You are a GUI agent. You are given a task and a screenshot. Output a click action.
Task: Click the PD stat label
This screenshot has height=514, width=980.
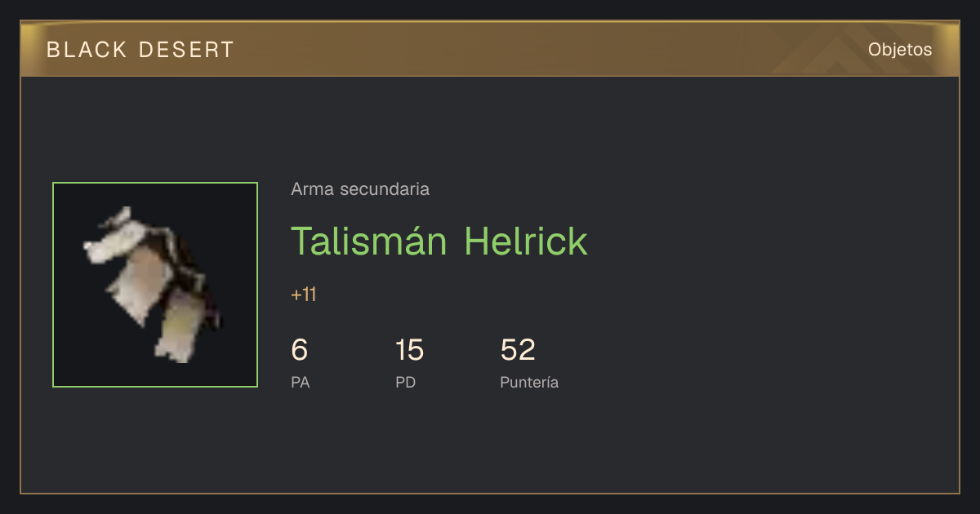click(406, 382)
